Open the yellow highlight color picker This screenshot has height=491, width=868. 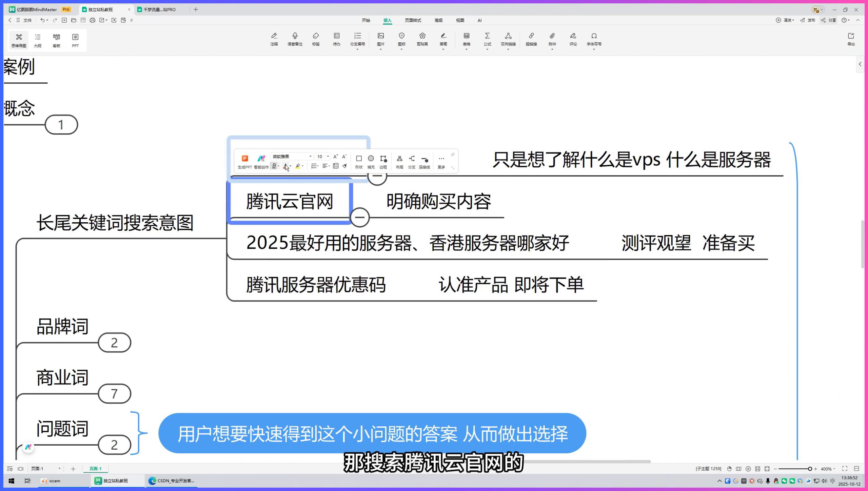(x=299, y=166)
